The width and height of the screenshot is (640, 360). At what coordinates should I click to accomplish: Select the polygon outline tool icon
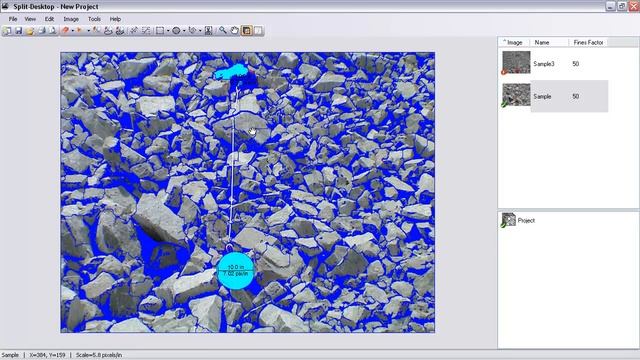coord(192,31)
